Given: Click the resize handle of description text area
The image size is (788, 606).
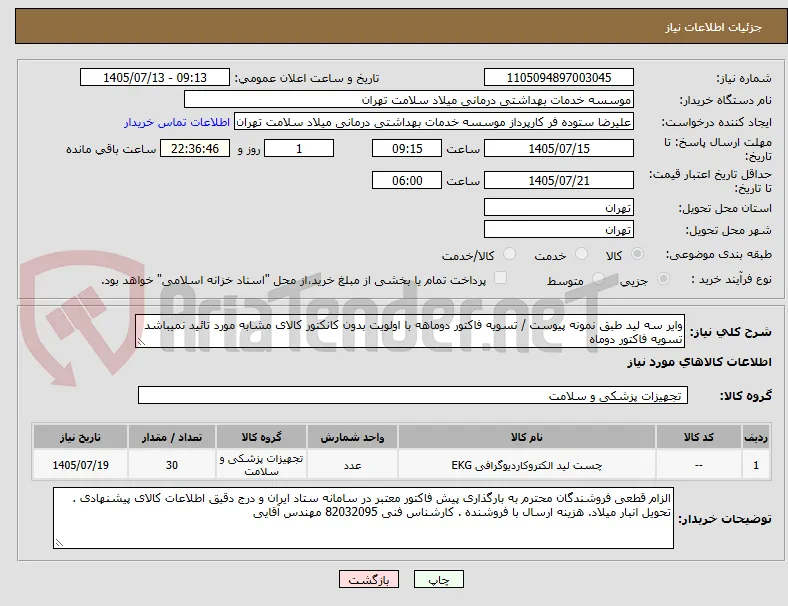Looking at the screenshot, I should click(x=141, y=342).
